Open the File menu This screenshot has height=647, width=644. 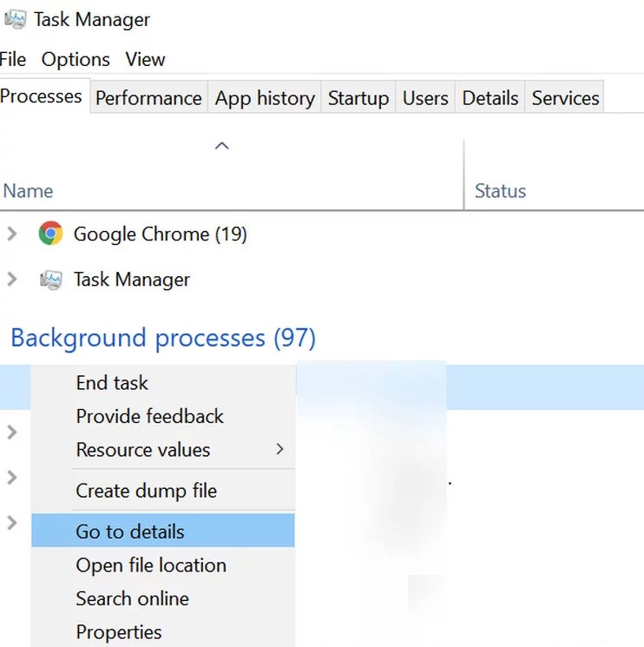pos(13,59)
